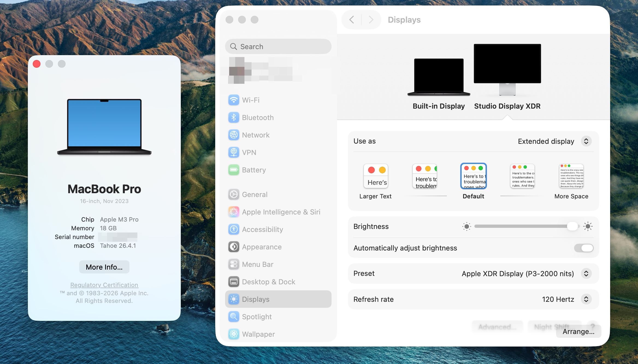The height and width of the screenshot is (364, 638).
Task: Click the Arrange... button
Action: 578,332
